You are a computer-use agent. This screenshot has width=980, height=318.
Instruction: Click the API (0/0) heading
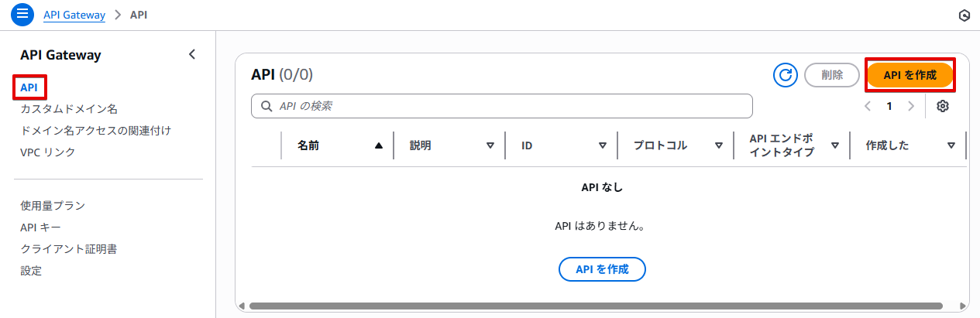282,74
